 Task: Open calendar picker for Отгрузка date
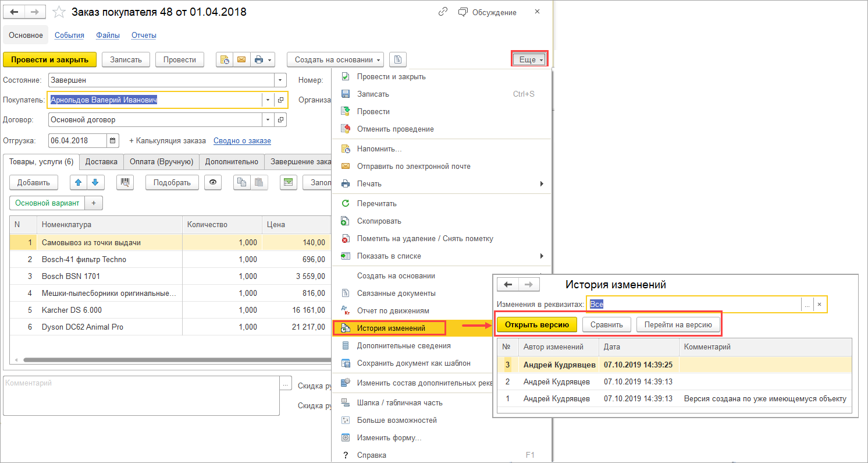click(113, 140)
